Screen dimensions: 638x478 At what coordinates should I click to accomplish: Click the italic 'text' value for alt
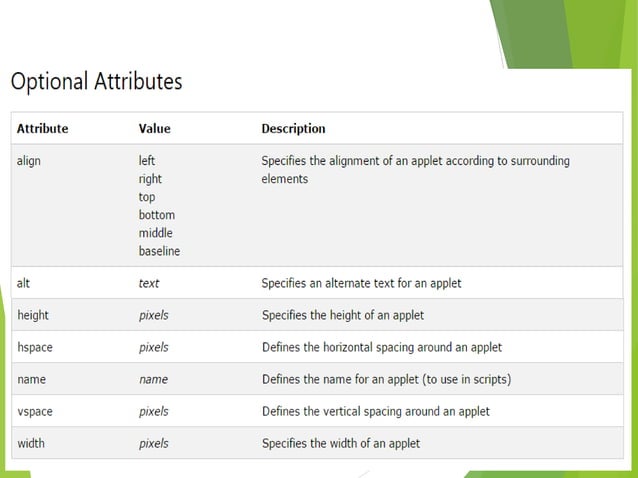pyautogui.click(x=149, y=283)
